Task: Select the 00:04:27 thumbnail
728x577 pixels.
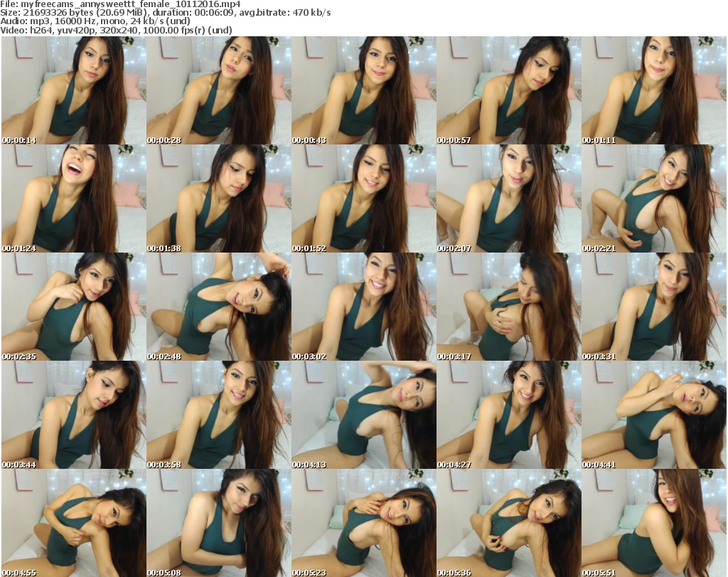Action: pos(509,415)
